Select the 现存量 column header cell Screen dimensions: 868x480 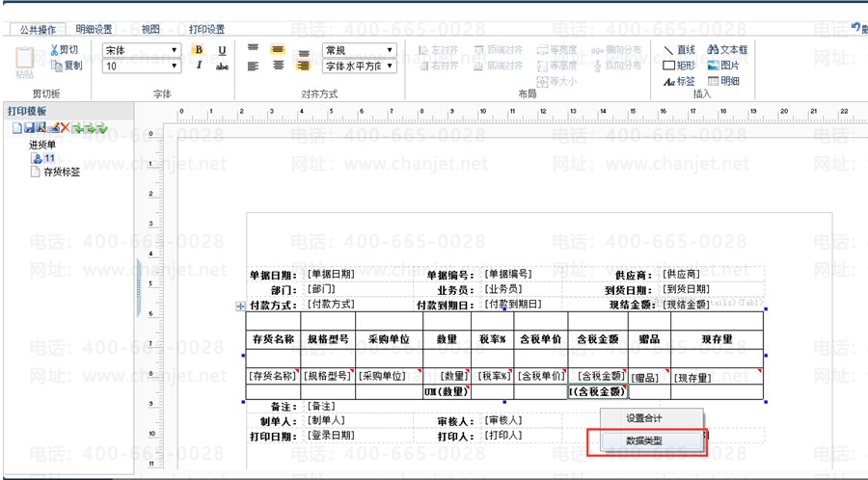717,339
